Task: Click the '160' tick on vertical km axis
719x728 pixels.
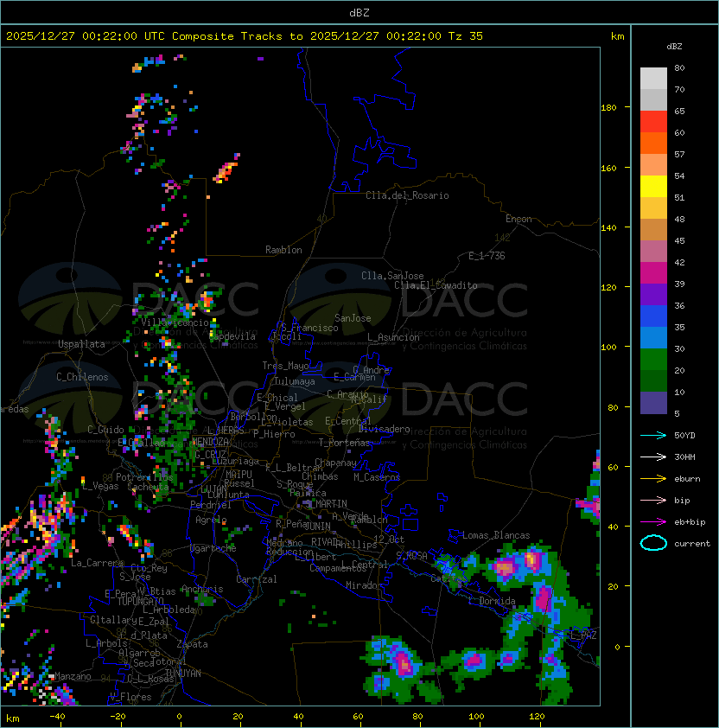Action: click(x=608, y=168)
